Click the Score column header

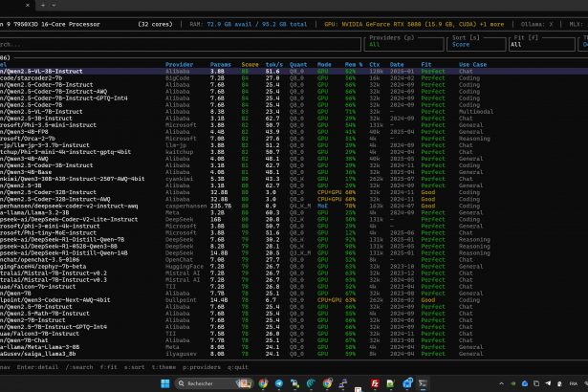[250, 64]
